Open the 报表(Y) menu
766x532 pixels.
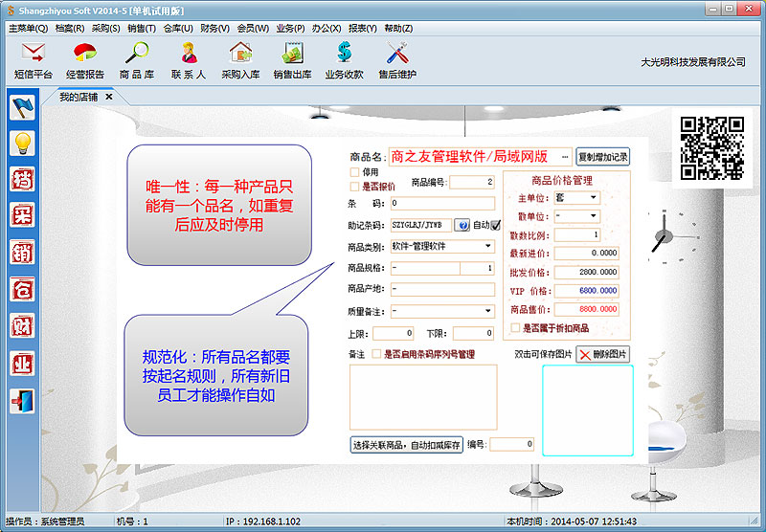point(363,29)
